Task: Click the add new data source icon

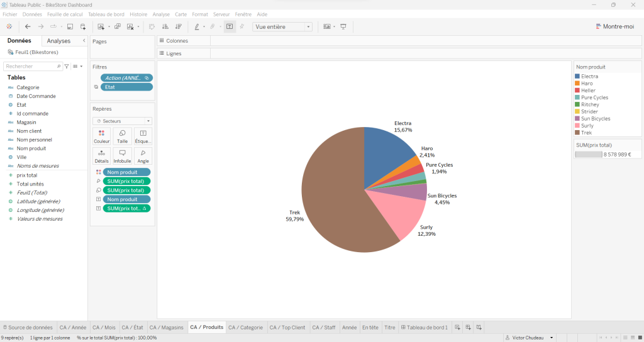Action: [82, 26]
